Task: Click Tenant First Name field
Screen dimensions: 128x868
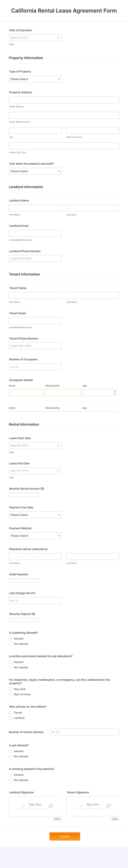Action: (x=35, y=295)
